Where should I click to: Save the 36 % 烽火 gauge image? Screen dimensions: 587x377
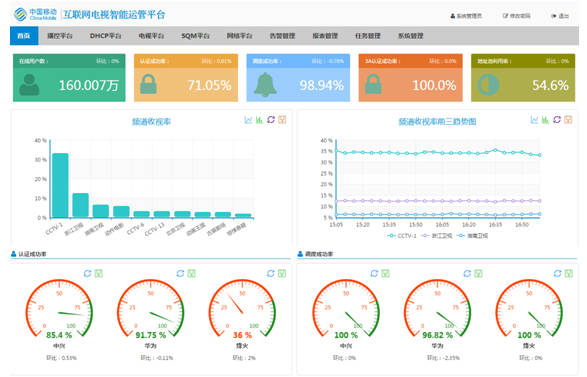(282, 274)
